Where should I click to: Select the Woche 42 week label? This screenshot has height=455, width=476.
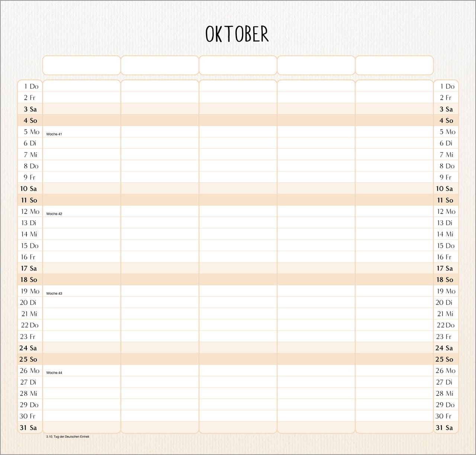tap(54, 214)
